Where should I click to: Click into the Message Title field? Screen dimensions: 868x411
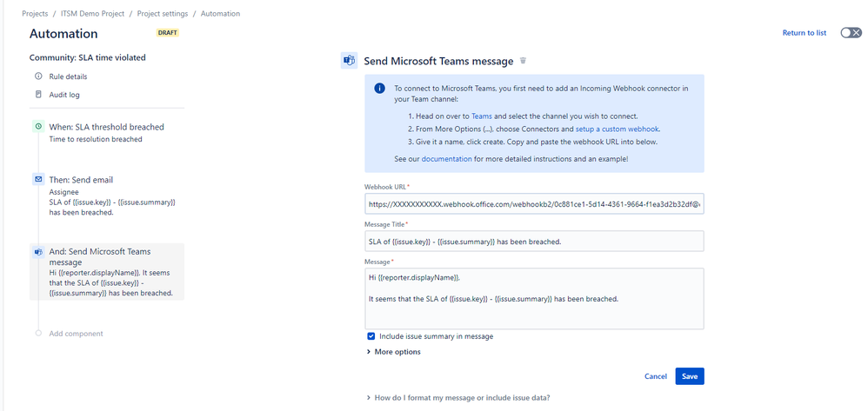(x=534, y=242)
